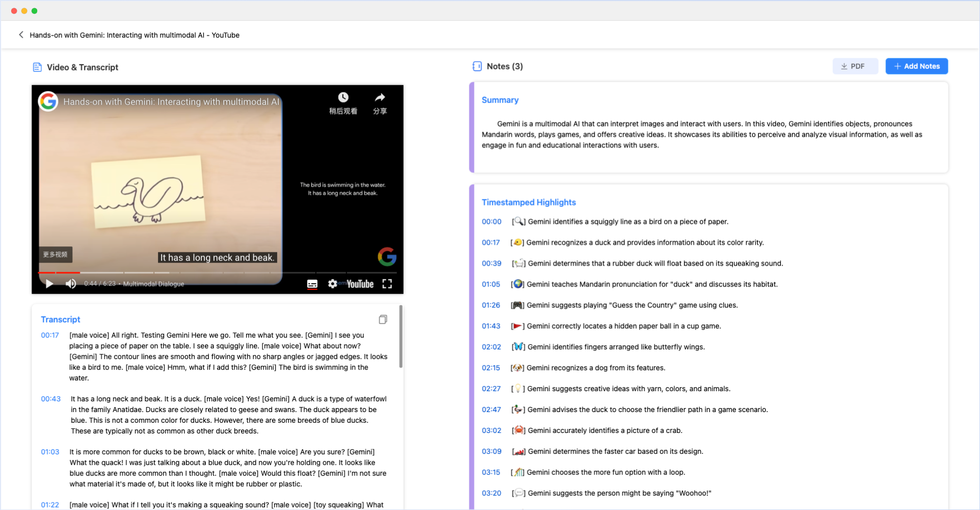The height and width of the screenshot is (510, 980).
Task: Click the Video & Transcript document icon
Action: pyautogui.click(x=37, y=67)
